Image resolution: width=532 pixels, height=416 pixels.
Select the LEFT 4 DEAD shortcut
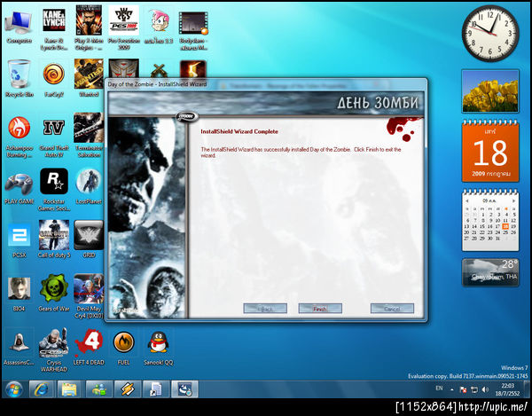(x=89, y=347)
